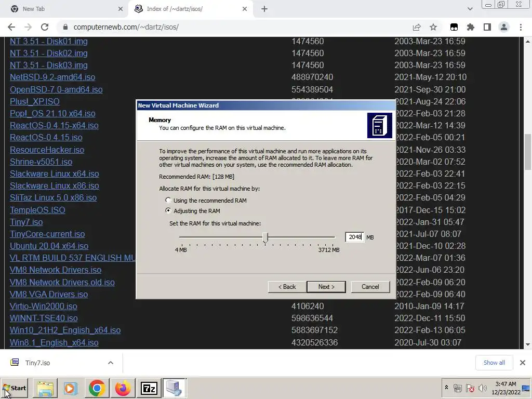Screen dimensions: 532x399
Task: Click the Start button
Action: pyautogui.click(x=14, y=388)
